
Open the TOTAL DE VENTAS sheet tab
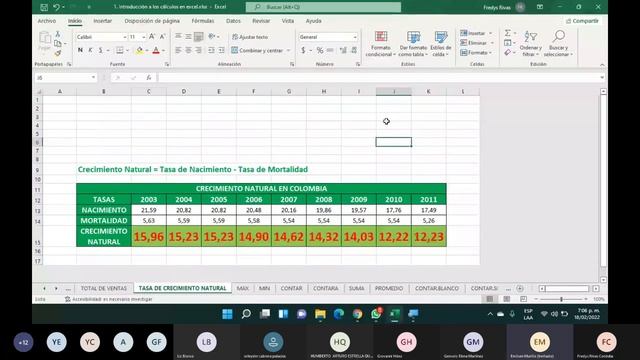(x=104, y=288)
